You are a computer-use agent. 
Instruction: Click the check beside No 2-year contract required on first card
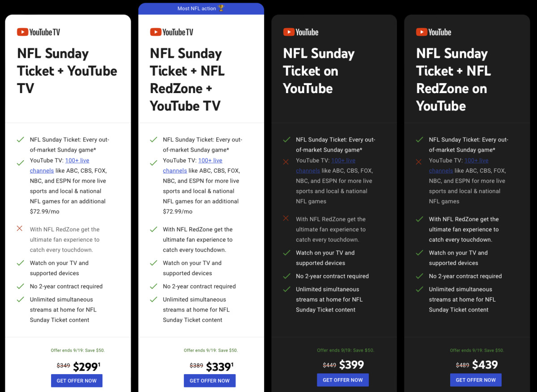(19, 286)
